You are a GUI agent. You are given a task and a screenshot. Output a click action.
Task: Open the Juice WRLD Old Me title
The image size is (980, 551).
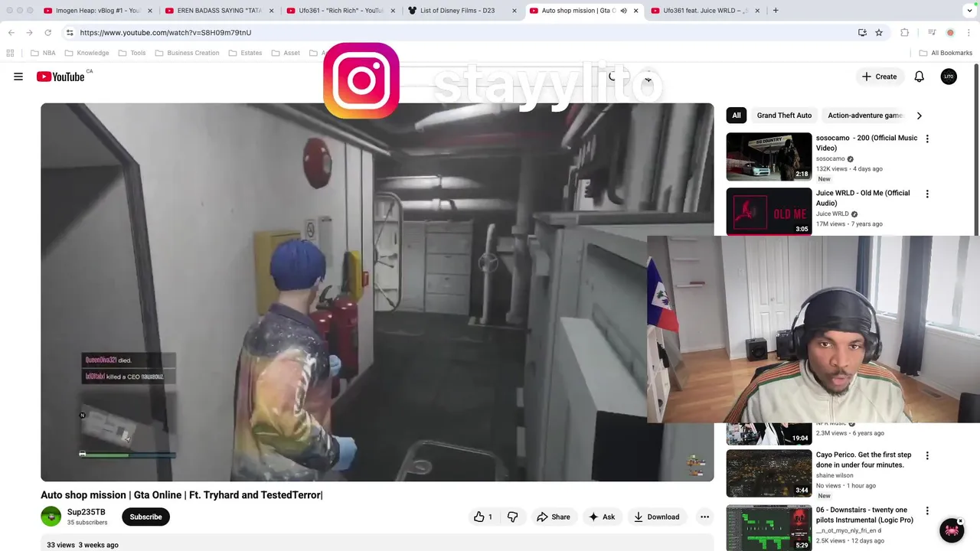(x=862, y=198)
